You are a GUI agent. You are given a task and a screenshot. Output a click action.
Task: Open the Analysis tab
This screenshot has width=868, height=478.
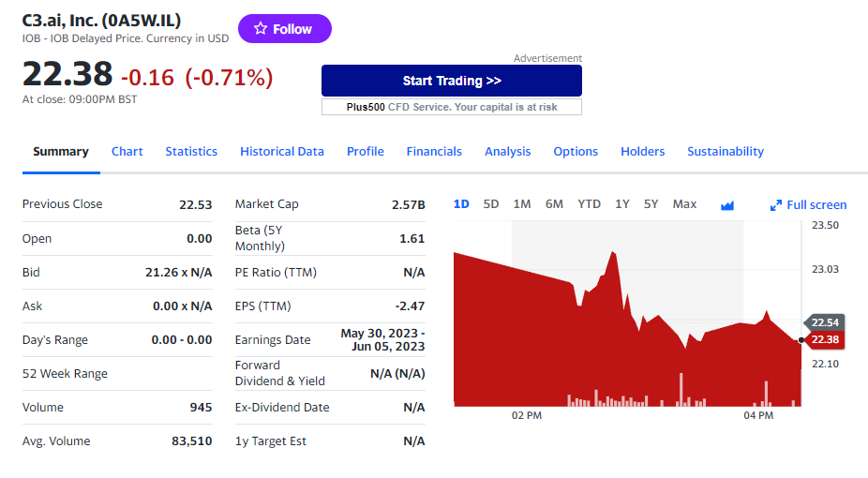point(508,152)
